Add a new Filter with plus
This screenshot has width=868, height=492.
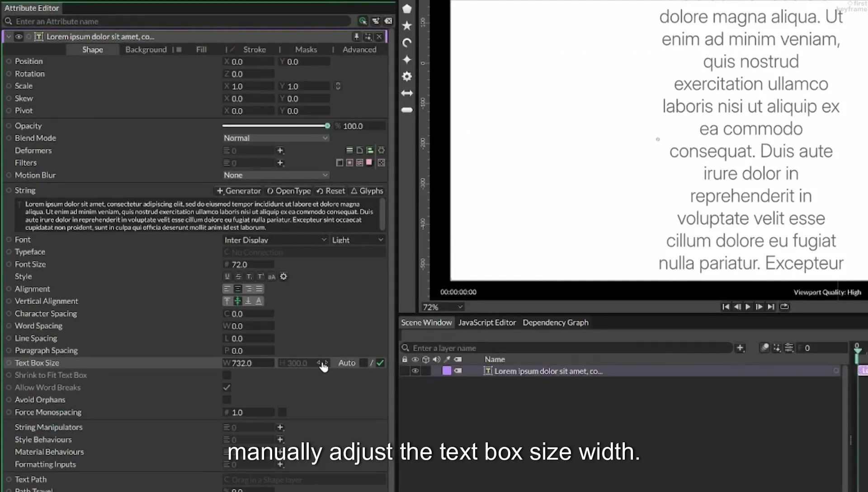pyautogui.click(x=280, y=163)
